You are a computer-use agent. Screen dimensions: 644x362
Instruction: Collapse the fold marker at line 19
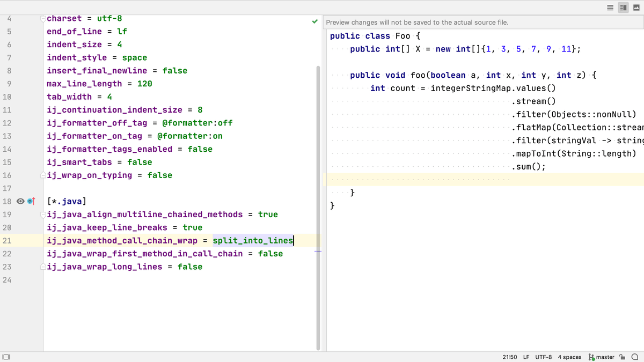(43, 215)
